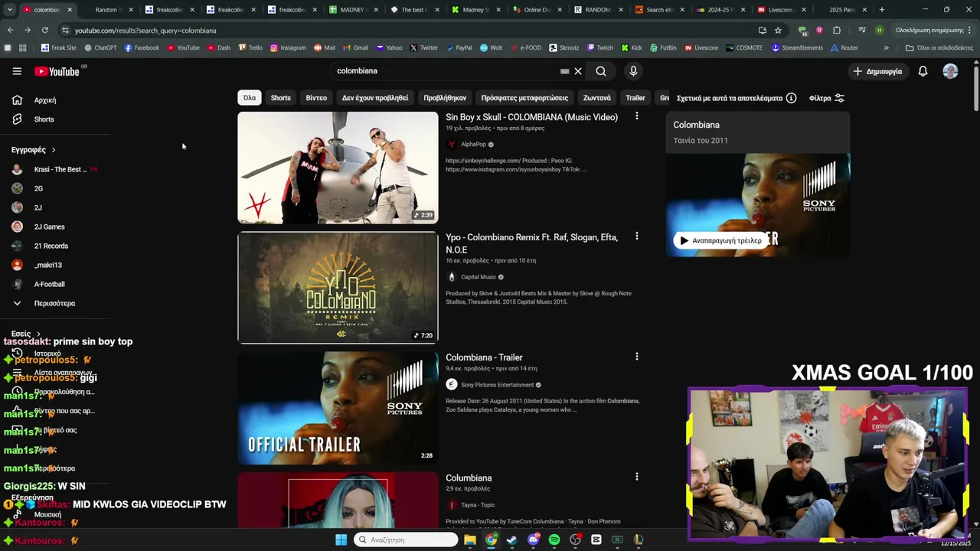Open more options for Ypo Colombiano Remix
The width and height of the screenshot is (980, 551).
tap(636, 236)
